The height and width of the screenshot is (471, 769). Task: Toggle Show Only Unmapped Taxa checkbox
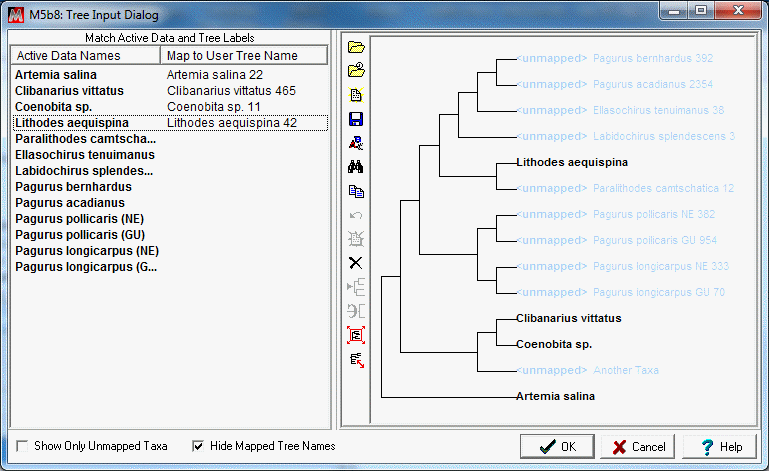(x=22, y=446)
